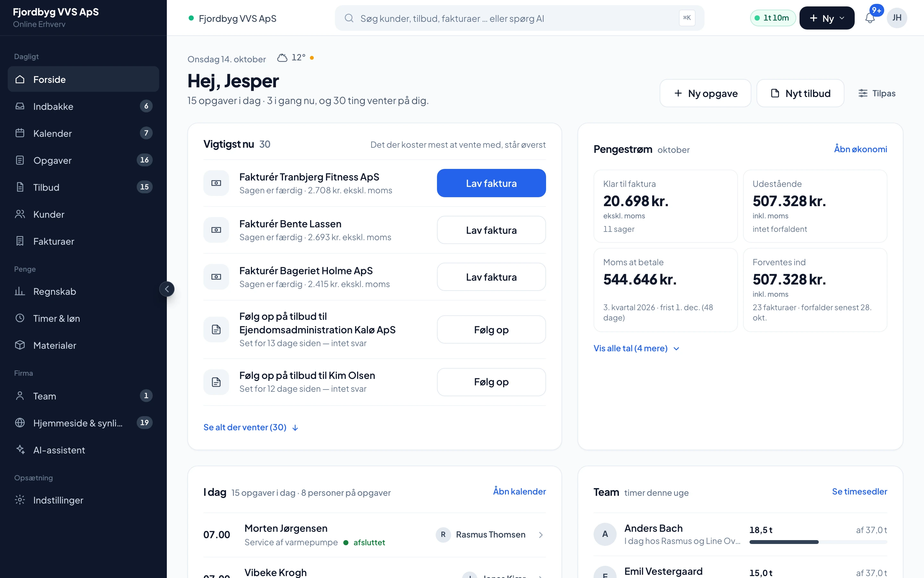This screenshot has width=924, height=578.
Task: Click document icon beside Ejendomsadministration Kalø follow-up
Action: 216,329
